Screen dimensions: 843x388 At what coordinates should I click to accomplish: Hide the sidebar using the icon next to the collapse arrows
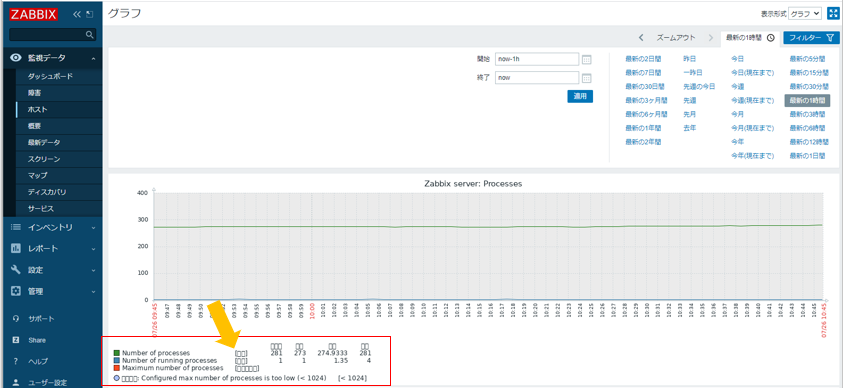[x=90, y=15]
